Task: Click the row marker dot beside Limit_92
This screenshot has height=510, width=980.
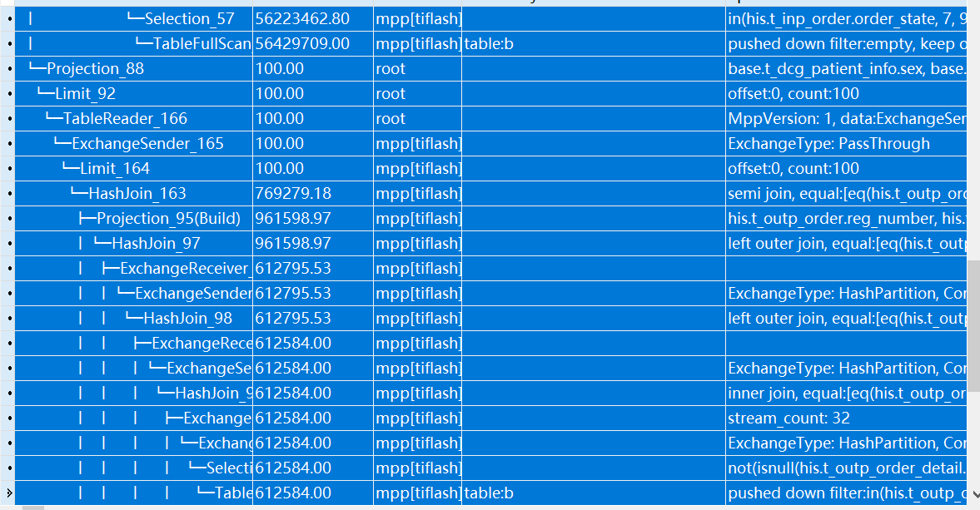Action: pyautogui.click(x=7, y=93)
